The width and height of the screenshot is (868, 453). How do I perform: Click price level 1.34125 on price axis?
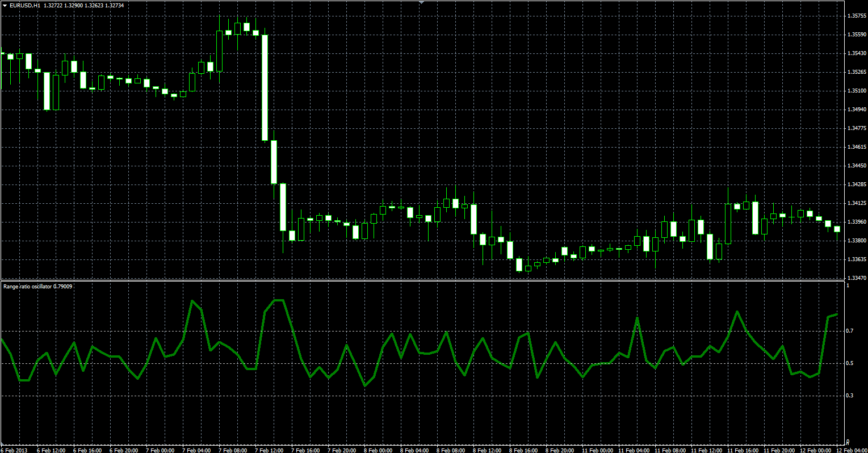[x=856, y=203]
